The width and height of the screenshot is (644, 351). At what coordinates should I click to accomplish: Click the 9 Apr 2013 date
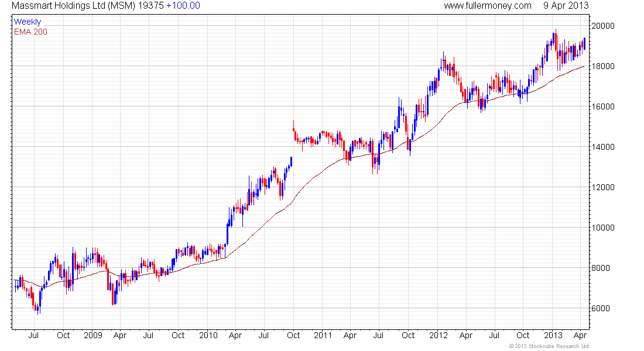566,6
